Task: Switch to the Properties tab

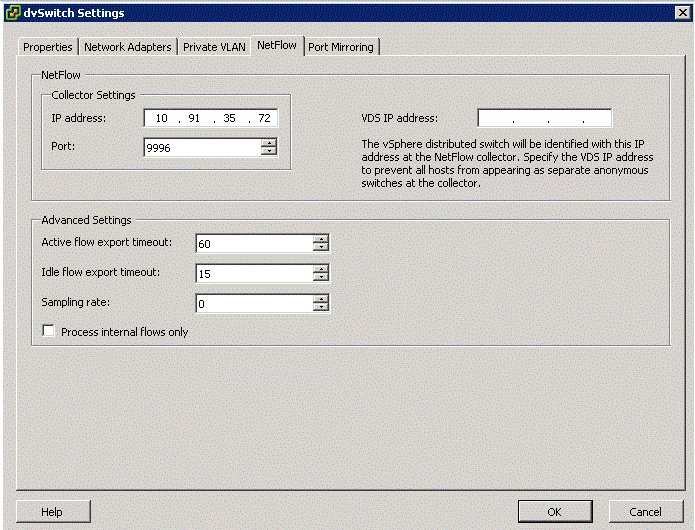Action: click(48, 47)
